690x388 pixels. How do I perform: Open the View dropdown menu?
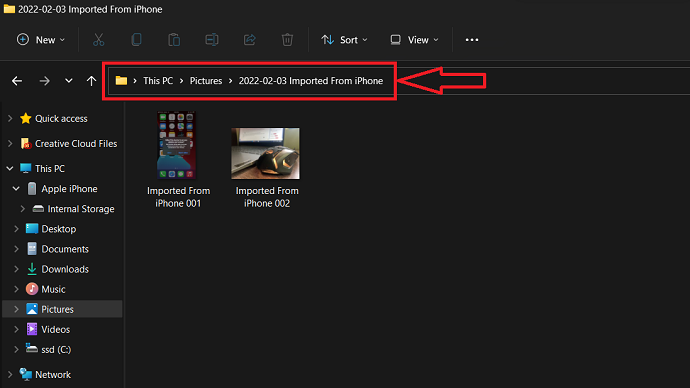(x=414, y=40)
